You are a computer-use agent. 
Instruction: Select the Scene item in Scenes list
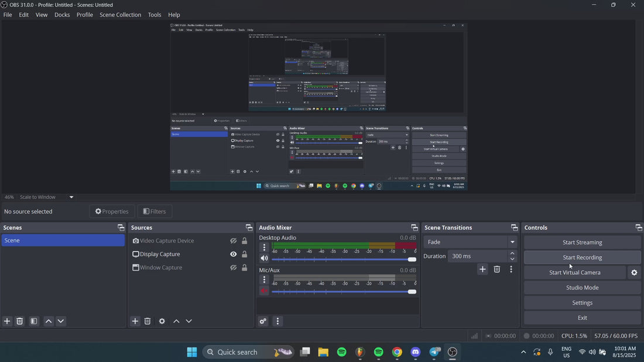point(63,240)
